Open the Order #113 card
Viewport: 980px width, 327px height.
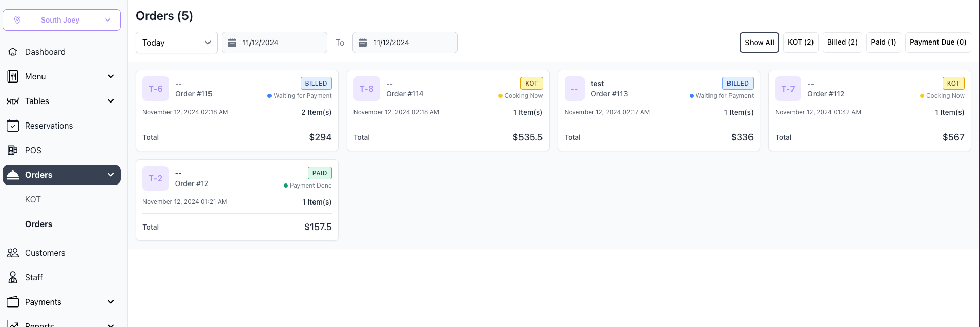tap(659, 110)
